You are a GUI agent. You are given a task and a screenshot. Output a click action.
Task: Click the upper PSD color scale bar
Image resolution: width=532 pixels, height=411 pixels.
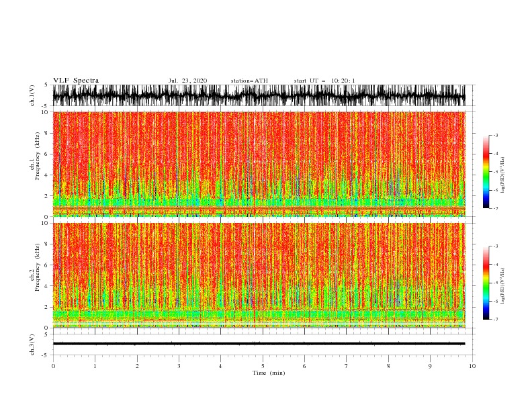pyautogui.click(x=486, y=172)
